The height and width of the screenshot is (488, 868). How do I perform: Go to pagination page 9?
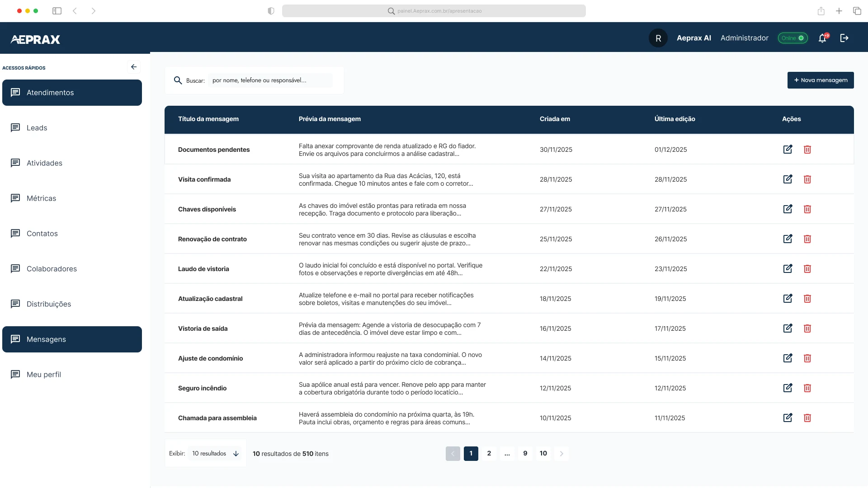point(525,453)
